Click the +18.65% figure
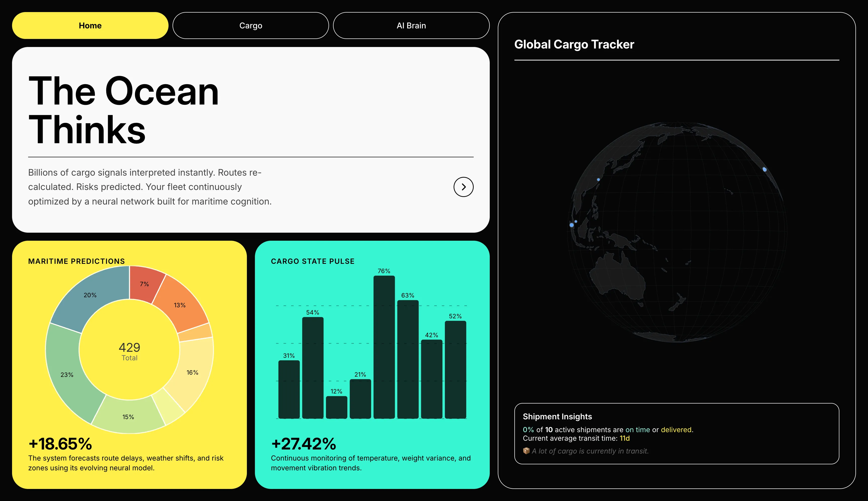 click(60, 443)
